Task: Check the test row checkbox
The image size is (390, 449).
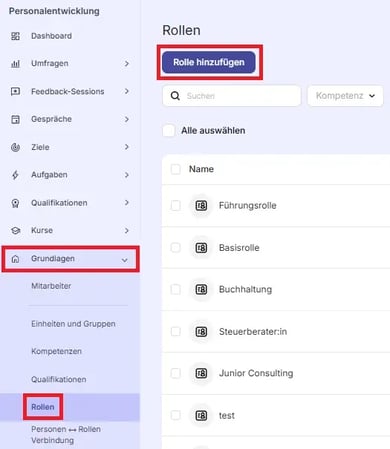Action: tap(176, 415)
